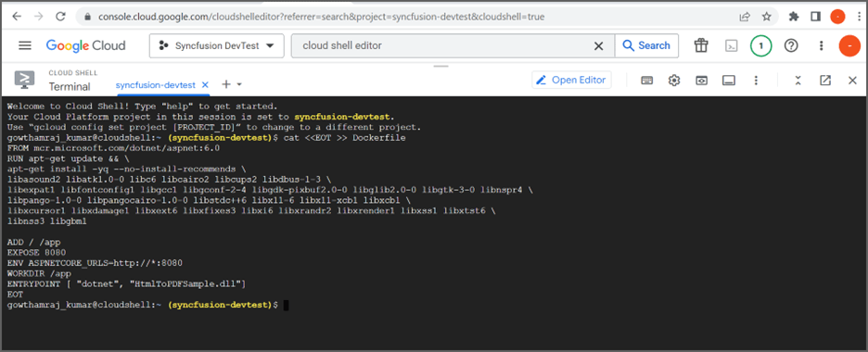The image size is (868, 352).
Task: Click the 'RUN apt-get update' line
Action: [68, 158]
